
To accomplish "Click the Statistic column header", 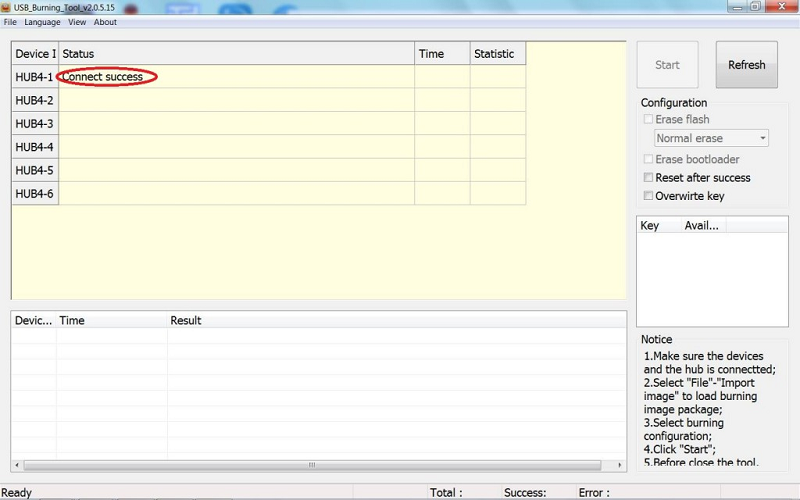I will [x=496, y=54].
